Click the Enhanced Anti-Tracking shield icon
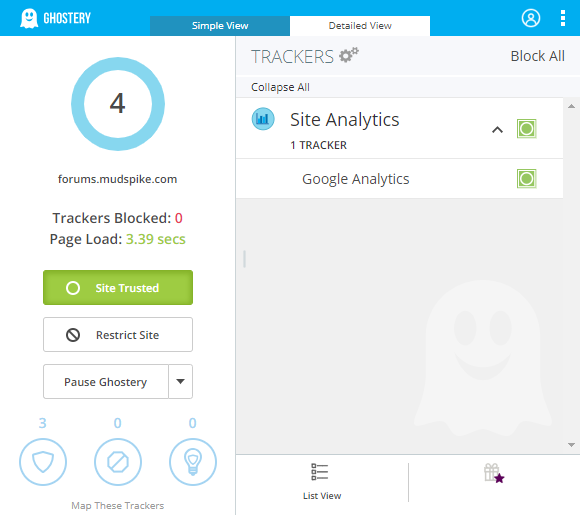 click(x=43, y=462)
